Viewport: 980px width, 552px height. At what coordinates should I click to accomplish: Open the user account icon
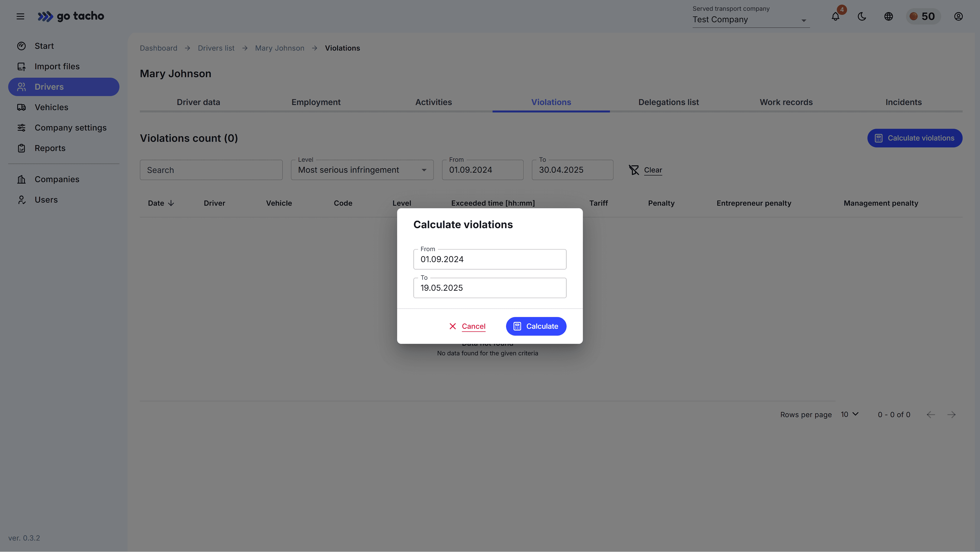[x=958, y=16]
